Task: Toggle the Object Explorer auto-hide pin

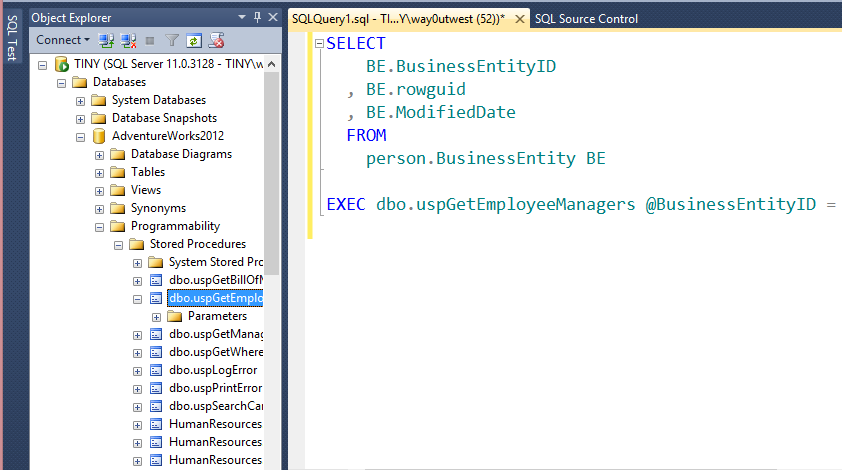Action: point(257,17)
